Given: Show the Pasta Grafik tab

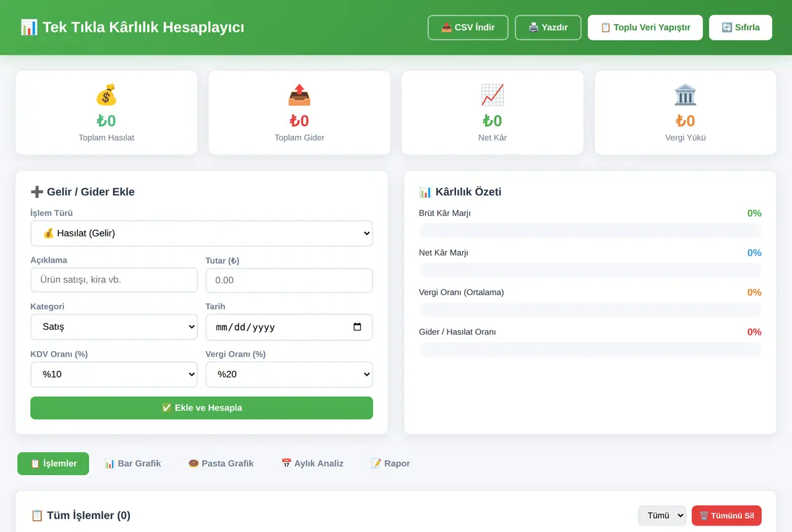Looking at the screenshot, I should [x=221, y=463].
